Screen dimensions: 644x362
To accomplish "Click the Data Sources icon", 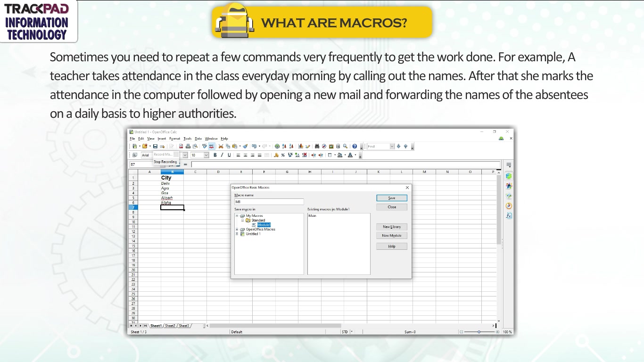I will tap(338, 146).
